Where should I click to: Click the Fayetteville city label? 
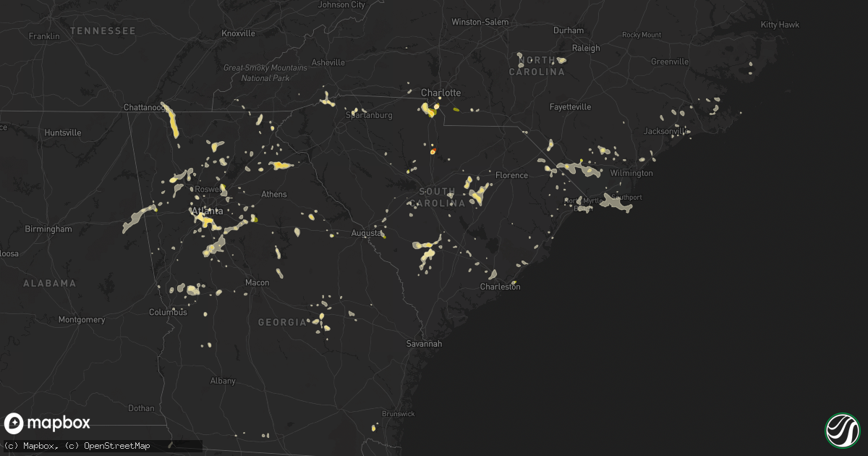point(569,106)
